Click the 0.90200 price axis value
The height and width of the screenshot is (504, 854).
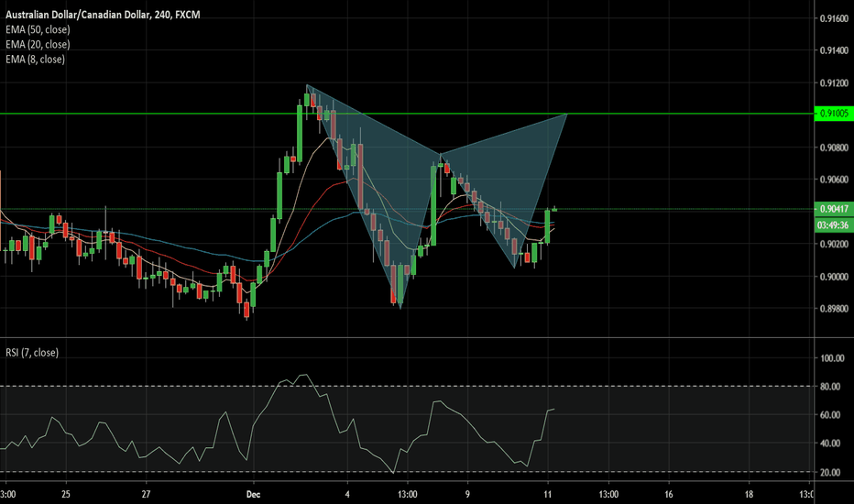tap(835, 244)
